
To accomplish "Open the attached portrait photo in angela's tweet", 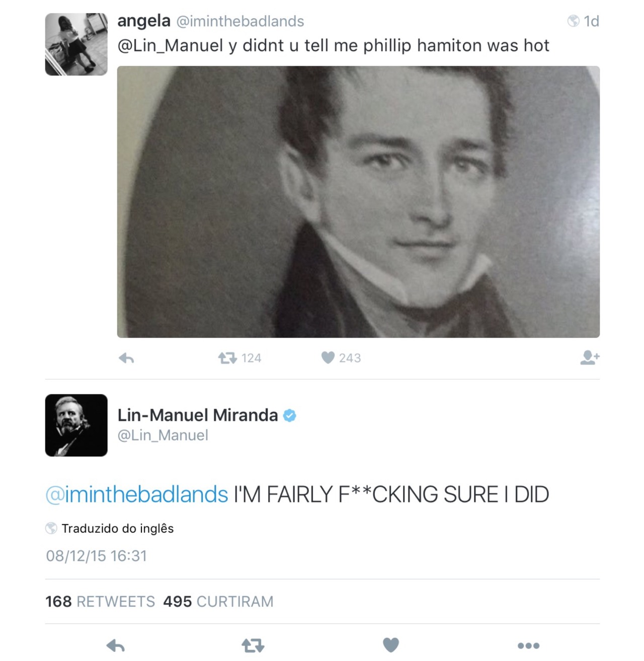I will (358, 201).
